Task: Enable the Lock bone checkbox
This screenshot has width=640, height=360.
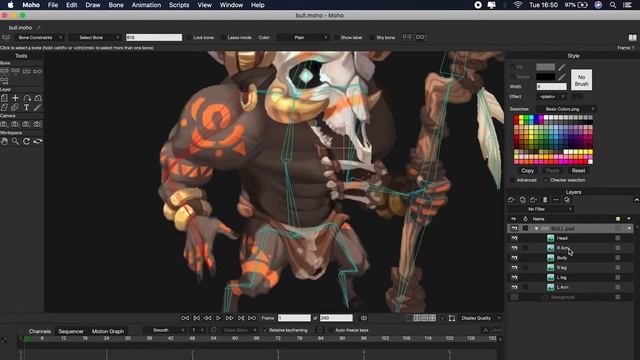Action: click(189, 38)
